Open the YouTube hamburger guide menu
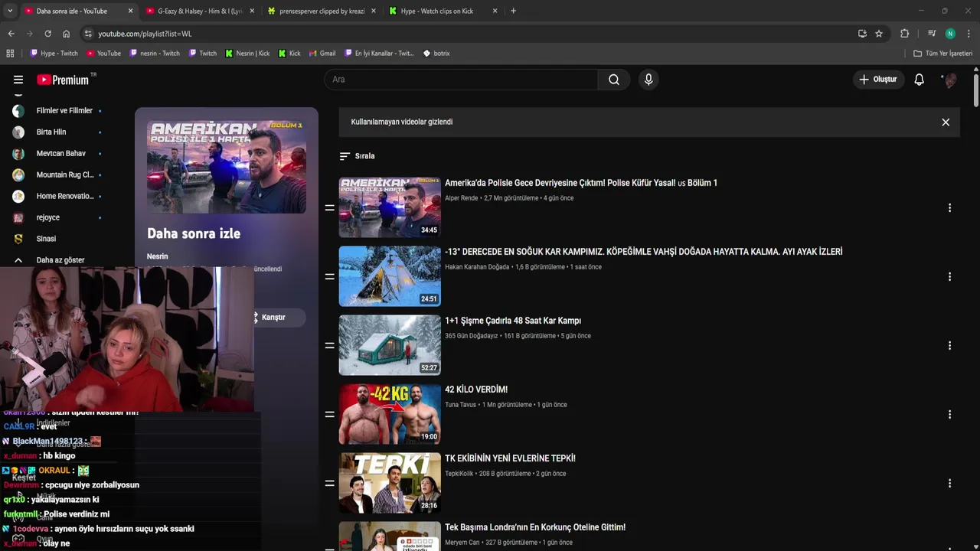Image resolution: width=980 pixels, height=551 pixels. pos(18,80)
